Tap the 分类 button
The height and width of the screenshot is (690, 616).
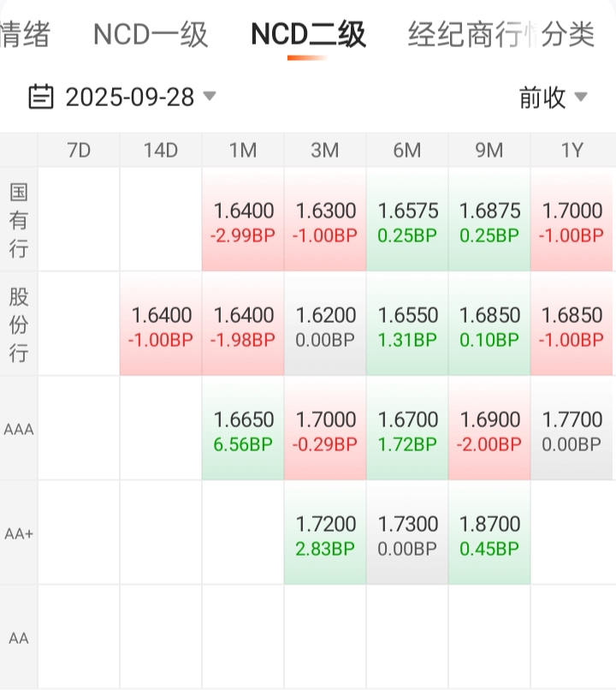click(568, 34)
